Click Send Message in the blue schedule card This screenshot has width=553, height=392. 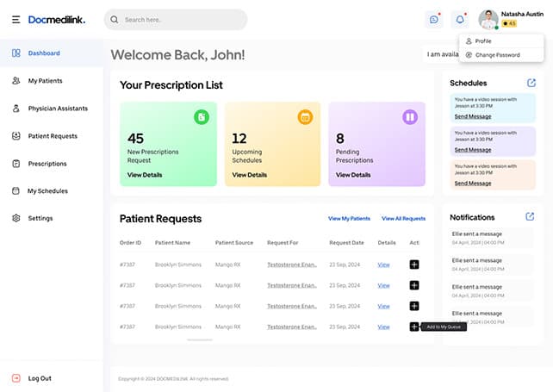(473, 116)
